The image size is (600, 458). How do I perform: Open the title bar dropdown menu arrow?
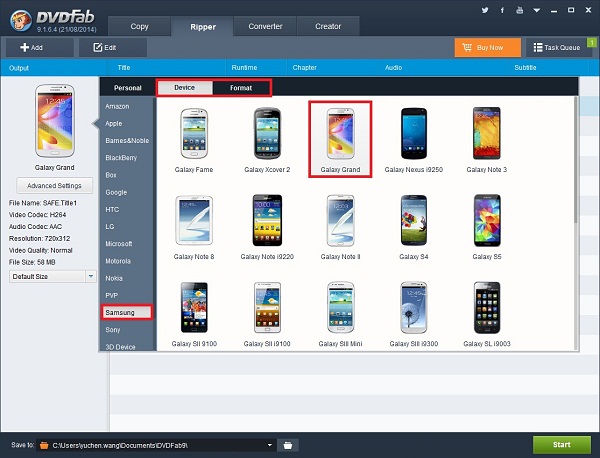point(537,11)
